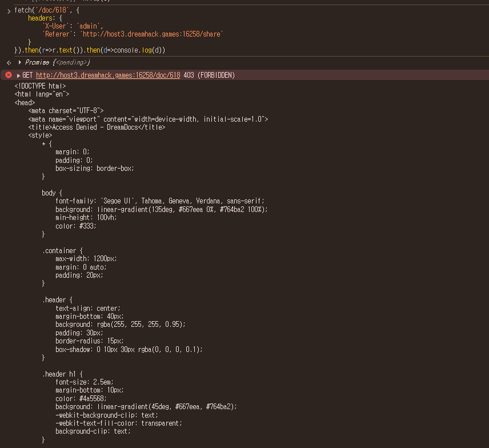Expand the GET 403 error stack trace
Viewport: 489px width, 448px height.
coord(18,75)
